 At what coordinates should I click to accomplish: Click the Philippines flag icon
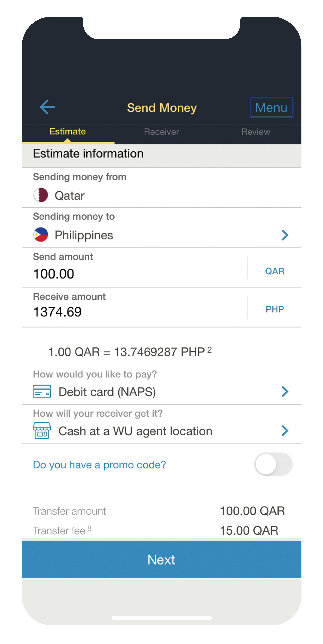[41, 235]
